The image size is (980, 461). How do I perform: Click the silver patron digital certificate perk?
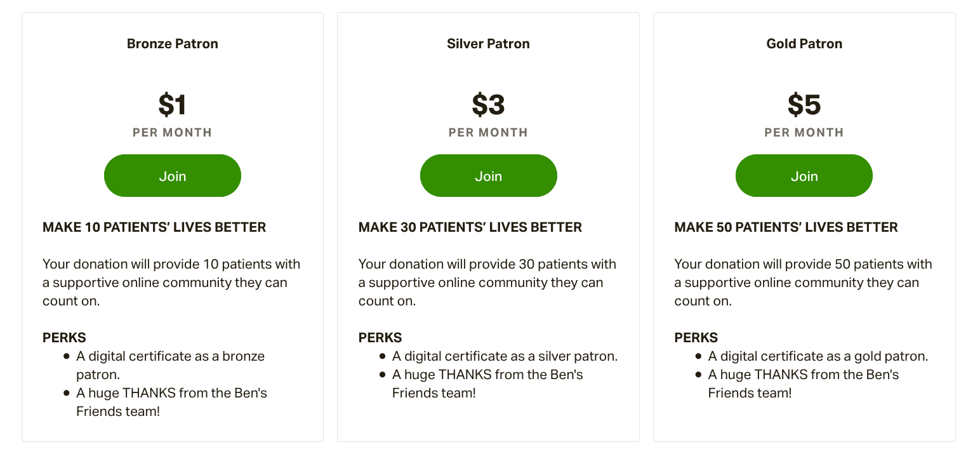tap(505, 356)
